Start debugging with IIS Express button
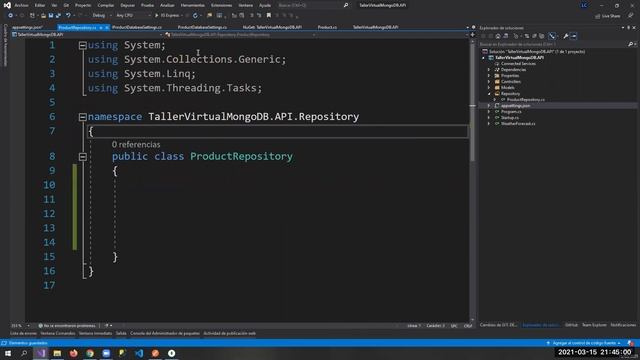 click(168, 16)
